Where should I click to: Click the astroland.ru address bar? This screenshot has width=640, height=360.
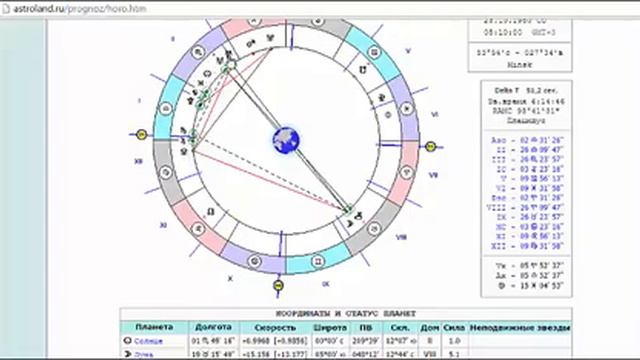point(80,9)
